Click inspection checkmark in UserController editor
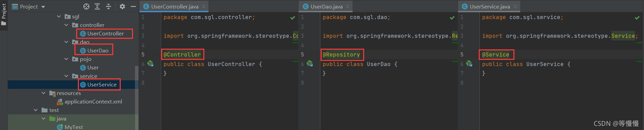The width and height of the screenshot is (644, 130). [293, 18]
